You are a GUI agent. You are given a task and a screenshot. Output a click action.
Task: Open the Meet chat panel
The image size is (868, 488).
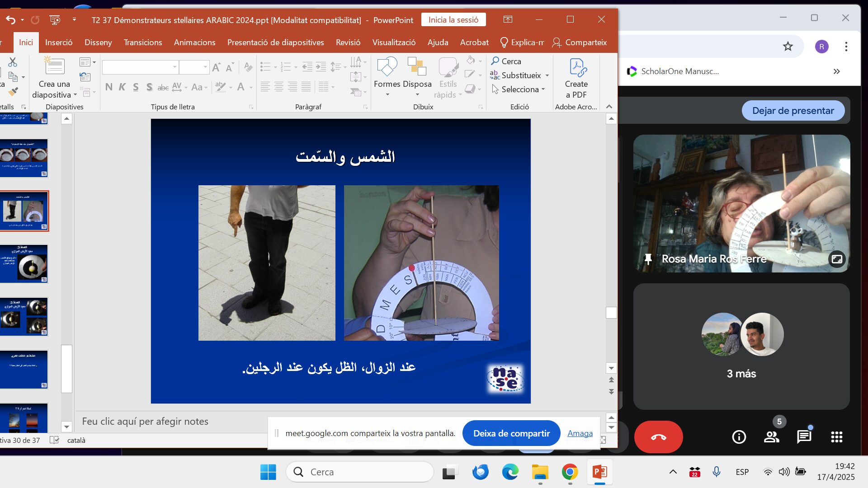point(804,437)
